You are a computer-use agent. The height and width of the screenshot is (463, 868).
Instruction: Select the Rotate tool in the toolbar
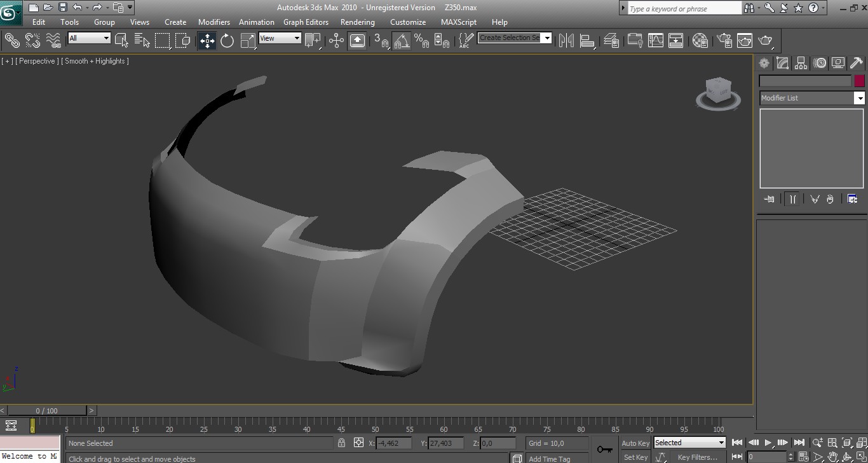[x=227, y=41]
